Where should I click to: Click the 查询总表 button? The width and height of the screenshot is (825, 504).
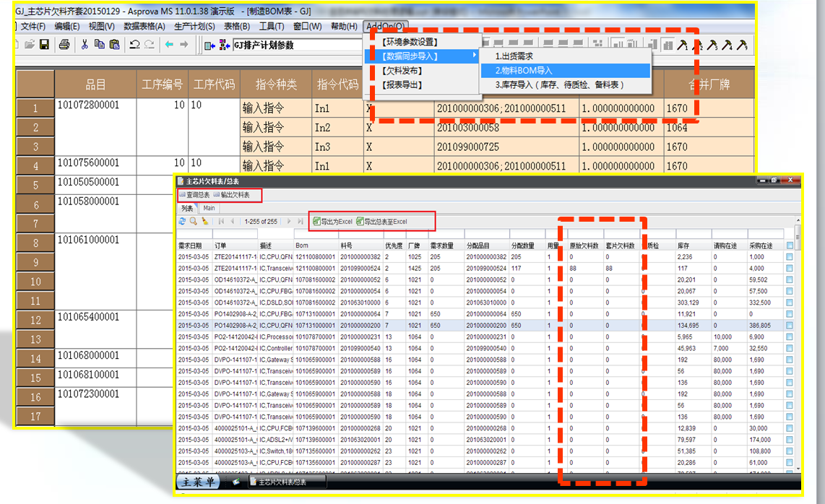tap(194, 195)
